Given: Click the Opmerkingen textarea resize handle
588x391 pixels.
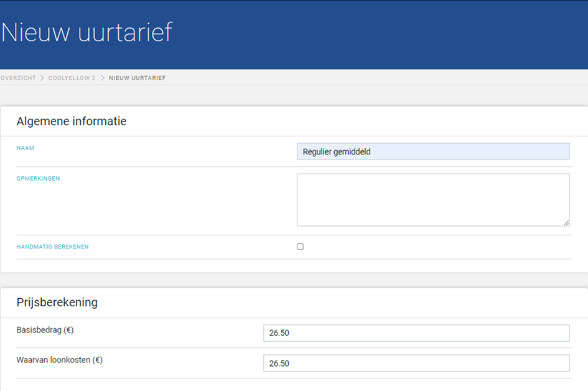Looking at the screenshot, I should [566, 222].
